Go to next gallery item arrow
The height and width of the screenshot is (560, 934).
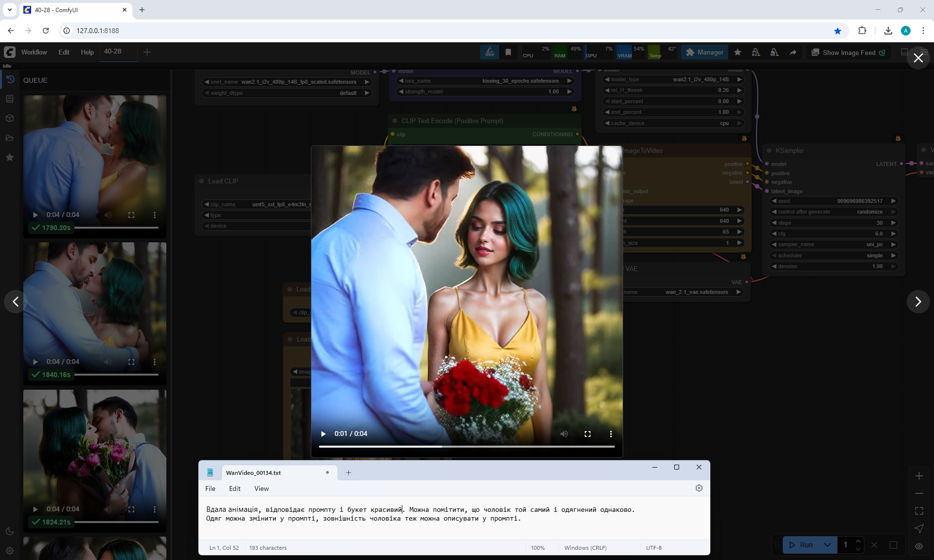tap(918, 302)
